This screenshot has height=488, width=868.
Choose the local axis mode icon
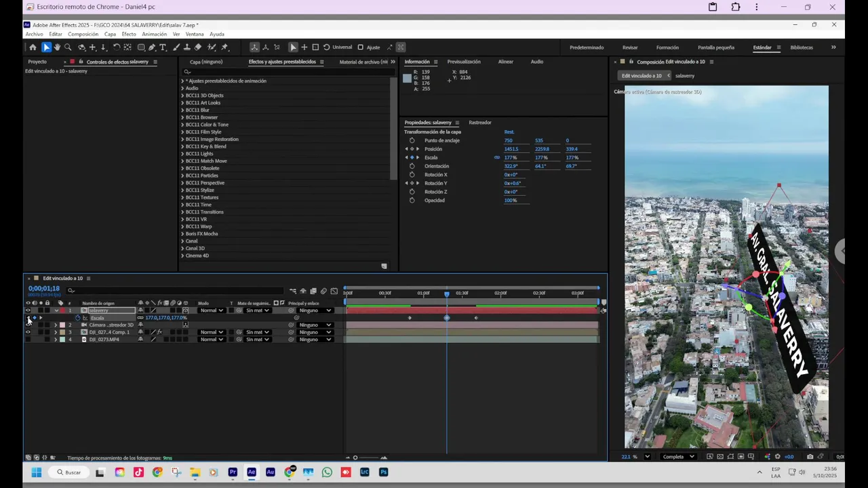[254, 47]
